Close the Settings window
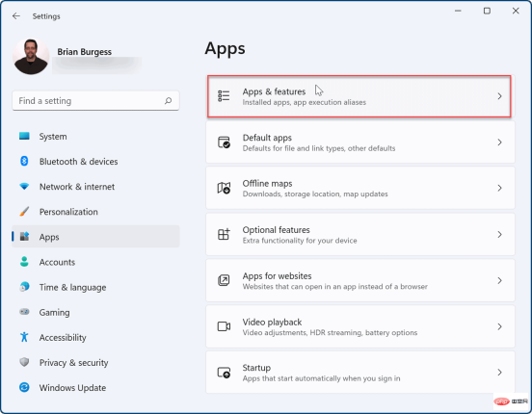532x414 pixels. [516, 11]
